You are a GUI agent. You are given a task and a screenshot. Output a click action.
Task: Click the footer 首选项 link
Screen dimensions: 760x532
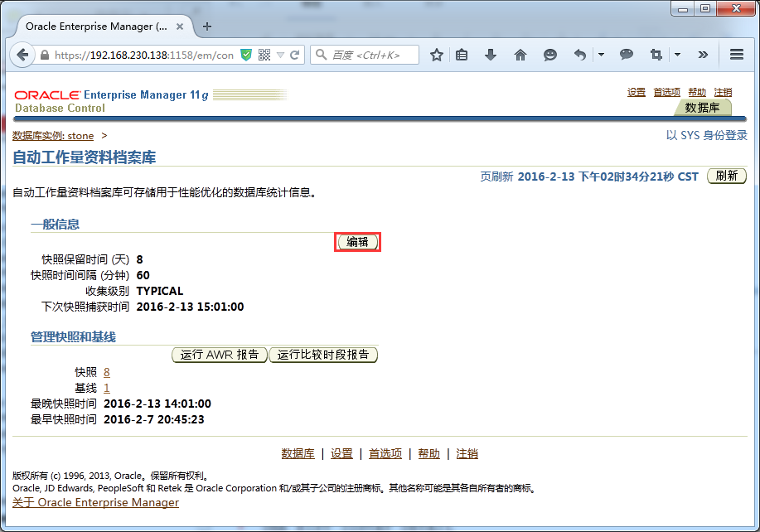[x=385, y=453]
